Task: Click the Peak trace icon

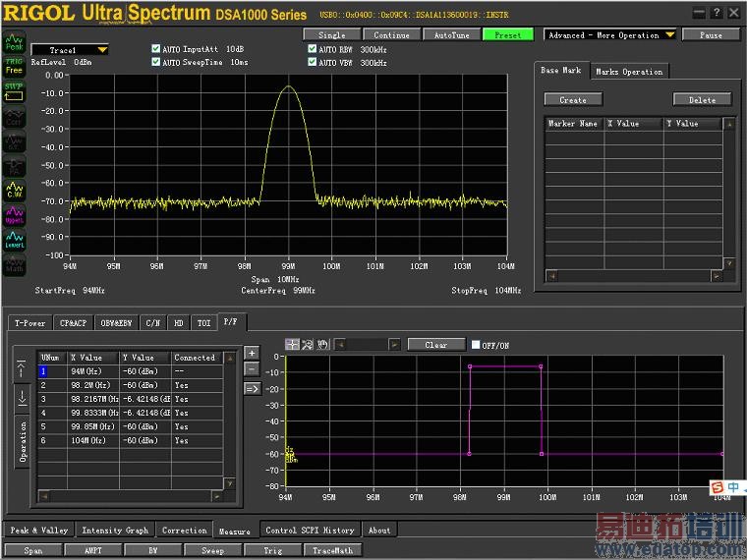Action: (14, 44)
